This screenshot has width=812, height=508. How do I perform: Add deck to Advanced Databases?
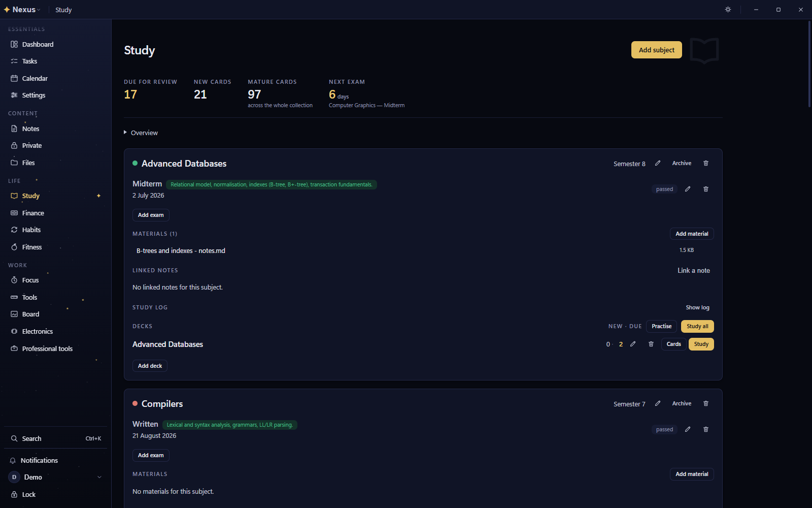pyautogui.click(x=150, y=366)
